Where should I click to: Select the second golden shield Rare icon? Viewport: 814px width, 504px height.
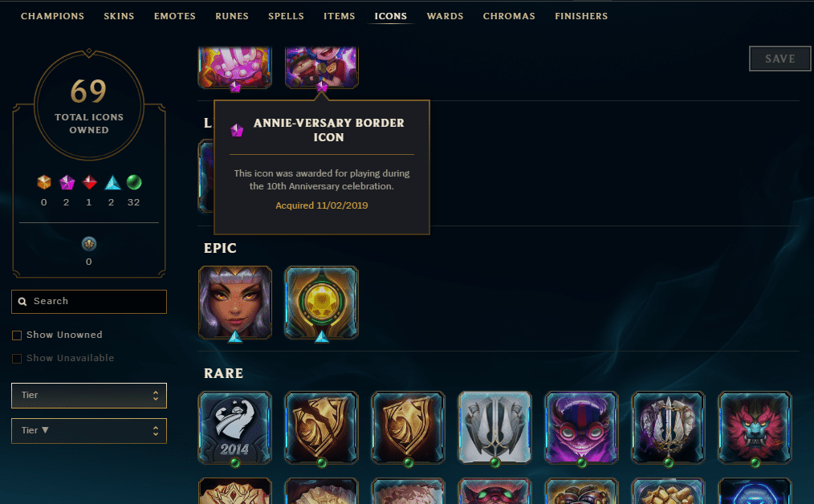408,427
